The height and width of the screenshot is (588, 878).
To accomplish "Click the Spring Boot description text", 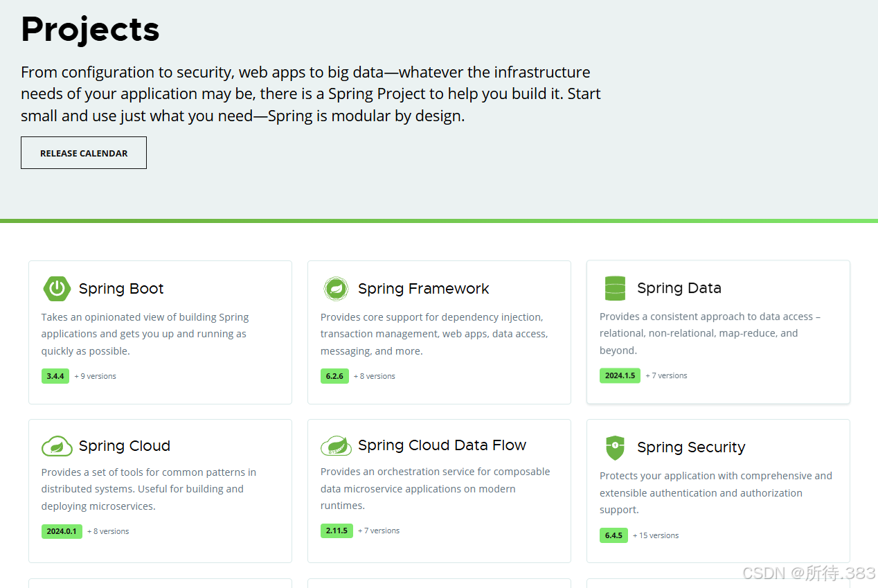I will pyautogui.click(x=145, y=334).
